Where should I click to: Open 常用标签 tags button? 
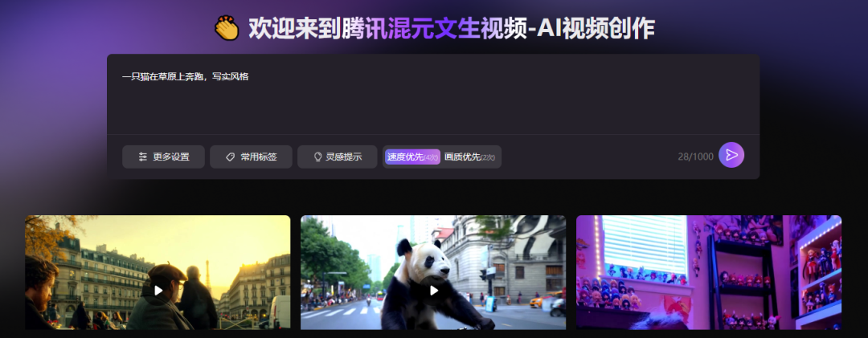point(251,157)
